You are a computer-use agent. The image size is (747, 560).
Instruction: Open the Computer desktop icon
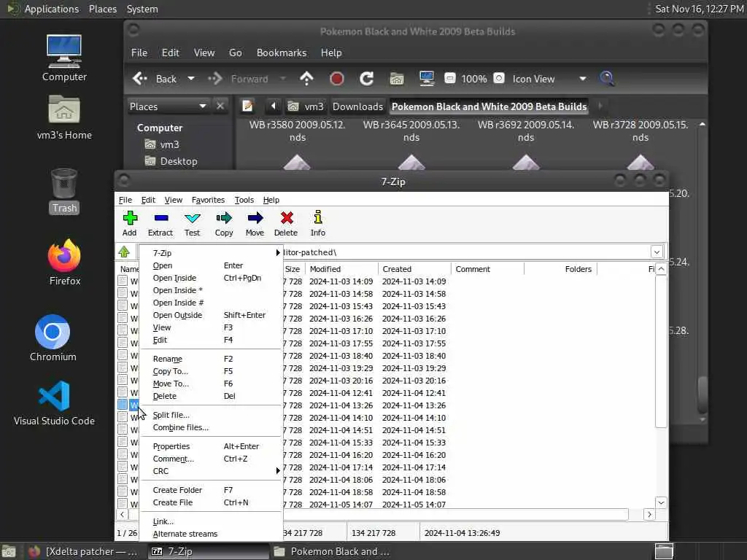click(64, 58)
